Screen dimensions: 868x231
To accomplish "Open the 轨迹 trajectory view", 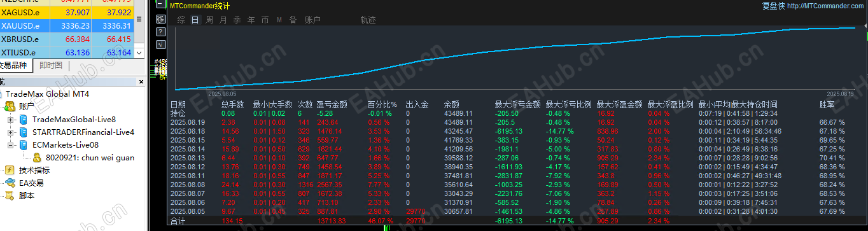I will pos(368,20).
